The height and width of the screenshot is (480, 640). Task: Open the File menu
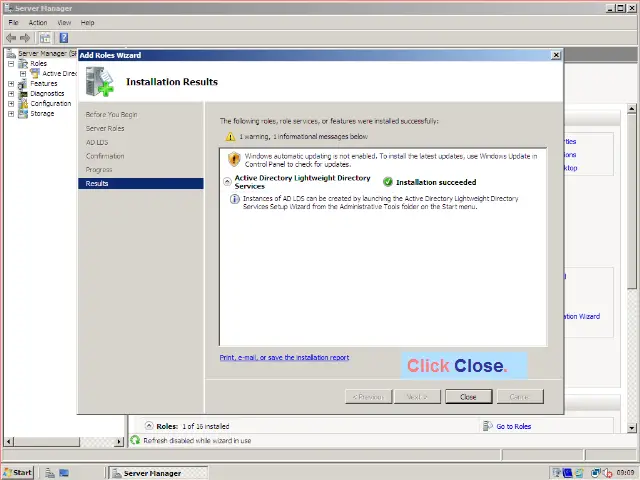pos(13,22)
